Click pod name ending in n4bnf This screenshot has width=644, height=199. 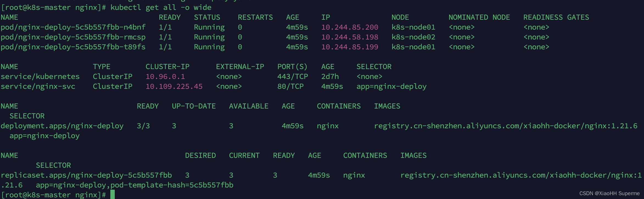pos(73,27)
